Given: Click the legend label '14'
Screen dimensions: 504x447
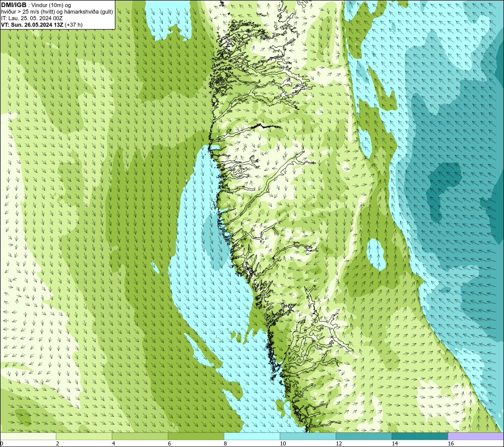Looking at the screenshot, I should click(395, 443).
